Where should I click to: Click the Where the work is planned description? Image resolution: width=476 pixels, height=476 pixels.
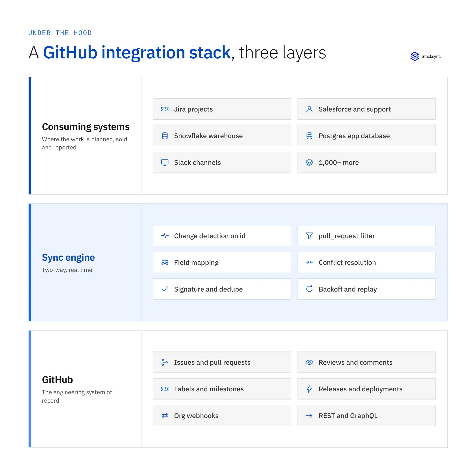84,143
